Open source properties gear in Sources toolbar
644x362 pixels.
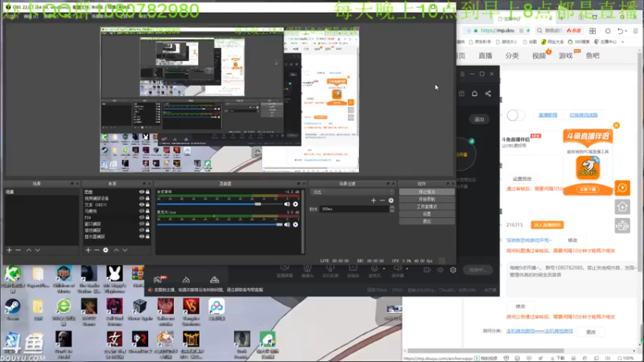(105, 250)
